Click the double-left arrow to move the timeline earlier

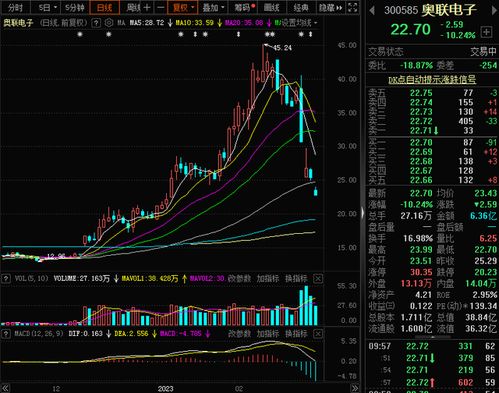click(6, 388)
